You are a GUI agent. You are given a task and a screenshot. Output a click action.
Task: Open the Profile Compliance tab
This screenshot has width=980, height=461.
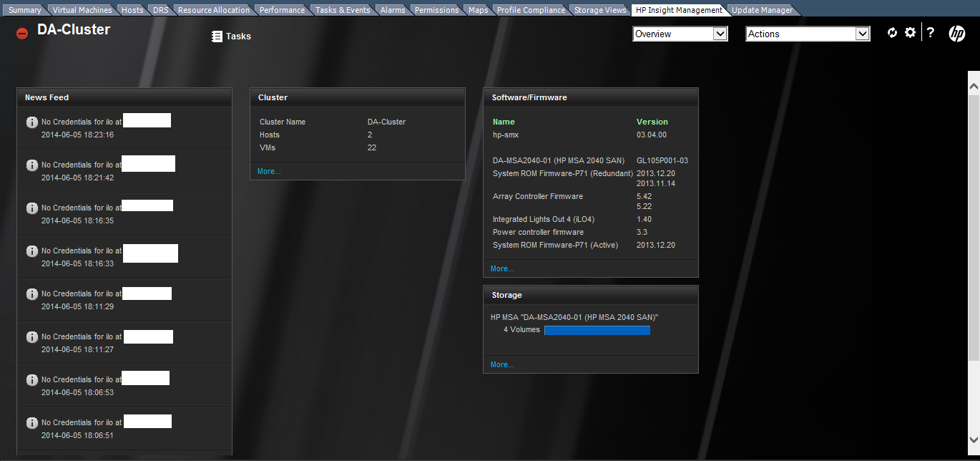(531, 10)
